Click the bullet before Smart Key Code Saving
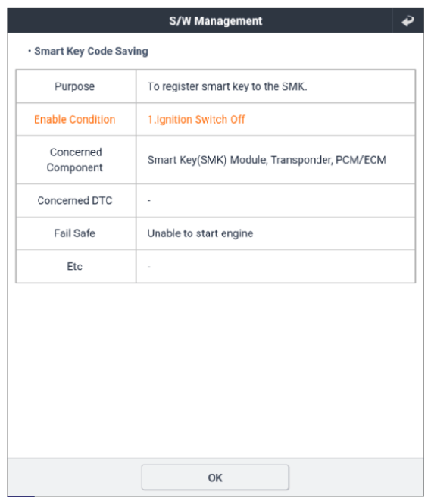This screenshot has width=431, height=504. click(x=30, y=51)
